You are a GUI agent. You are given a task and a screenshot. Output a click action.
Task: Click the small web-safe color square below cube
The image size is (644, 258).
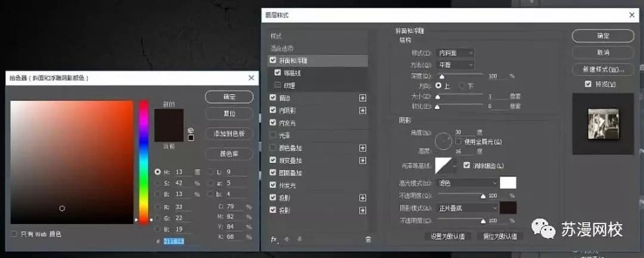coord(191,137)
